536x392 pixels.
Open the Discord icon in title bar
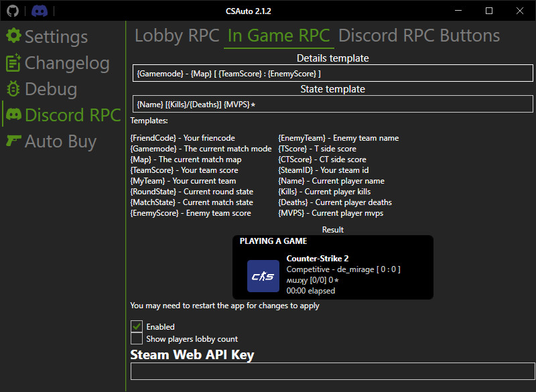tap(40, 11)
